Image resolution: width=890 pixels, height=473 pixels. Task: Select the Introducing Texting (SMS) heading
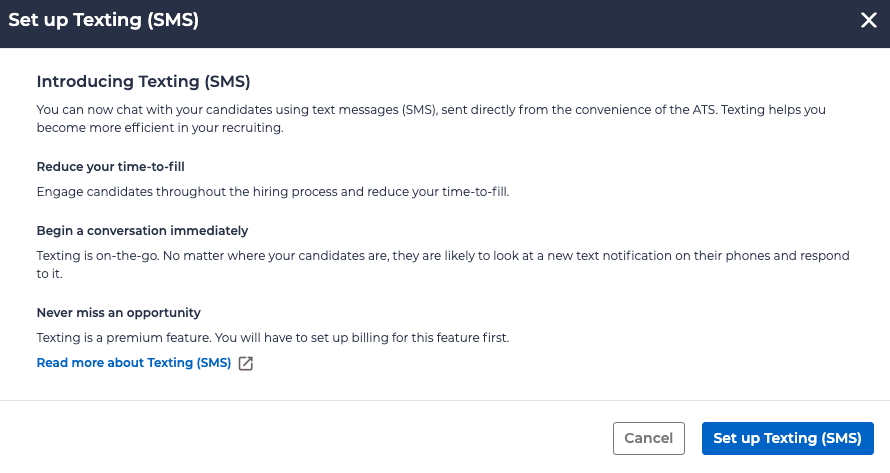click(143, 81)
